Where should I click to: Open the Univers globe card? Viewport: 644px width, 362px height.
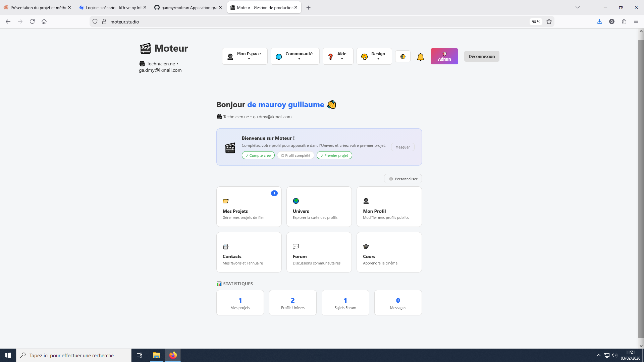click(319, 207)
